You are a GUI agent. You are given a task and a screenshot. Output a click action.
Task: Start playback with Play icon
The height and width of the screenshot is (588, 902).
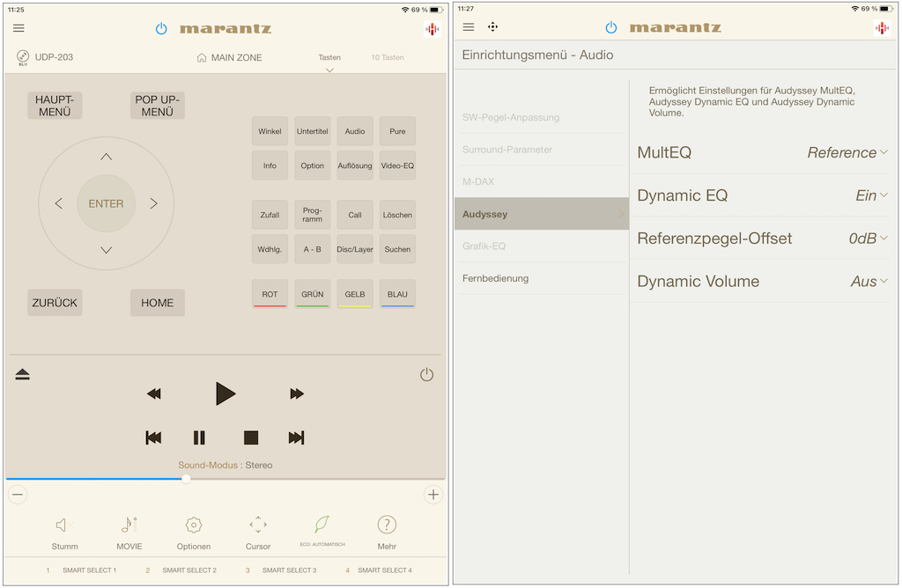(225, 393)
